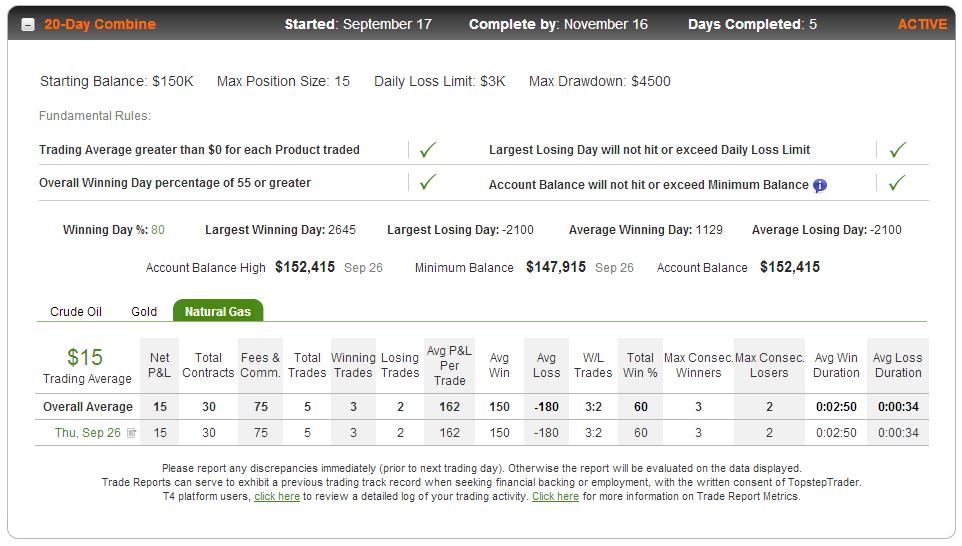This screenshot has width=962, height=546.
Task: Switch to the Crude Oil tab
Action: tap(76, 312)
